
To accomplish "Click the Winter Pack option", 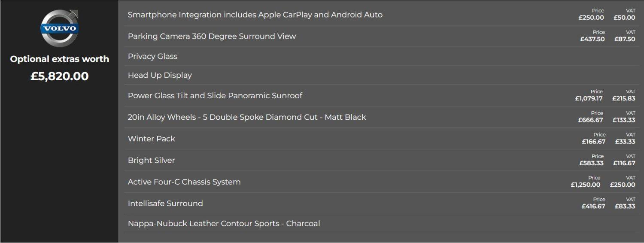I will coord(382,138).
